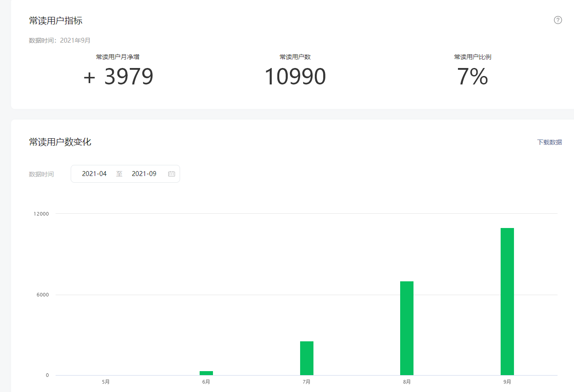Image resolution: width=574 pixels, height=392 pixels.
Task: Click the + 3979 net increase value
Action: pos(118,77)
